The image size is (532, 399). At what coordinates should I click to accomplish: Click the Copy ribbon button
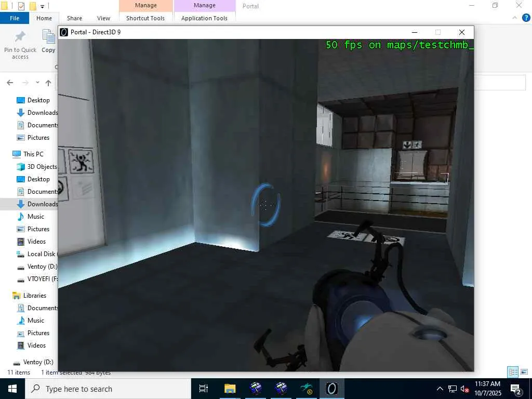[48, 42]
